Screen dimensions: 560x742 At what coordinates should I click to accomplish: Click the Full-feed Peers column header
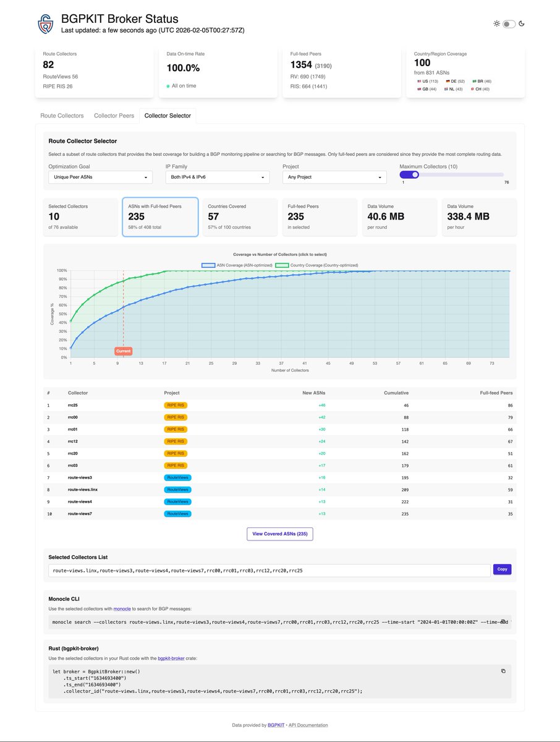pyautogui.click(x=496, y=393)
